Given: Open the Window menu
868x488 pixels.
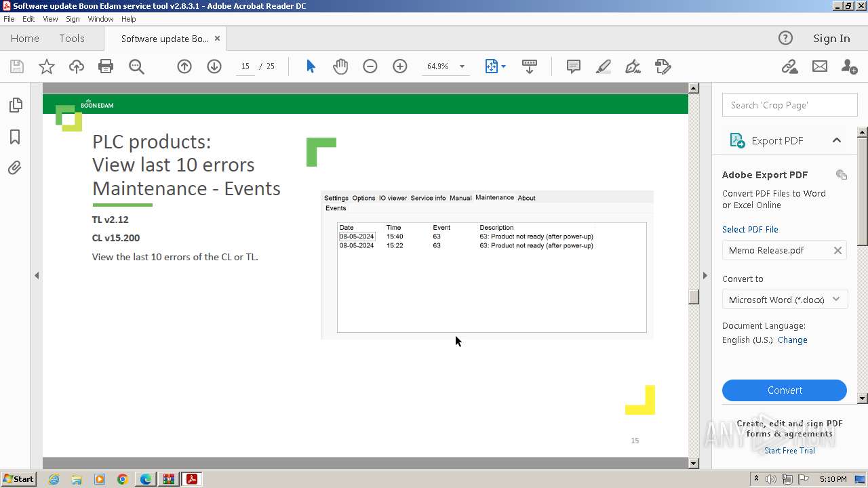Looking at the screenshot, I should [x=100, y=19].
